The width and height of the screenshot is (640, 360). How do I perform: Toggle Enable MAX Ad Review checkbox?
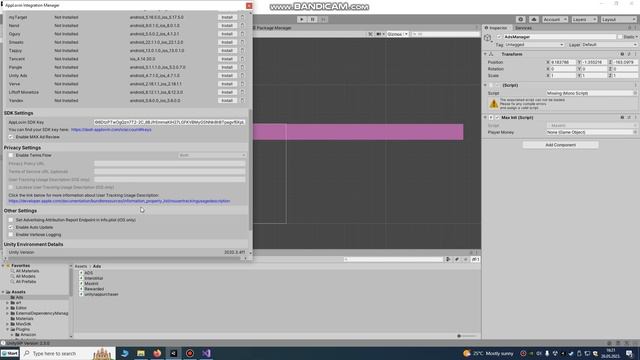point(11,137)
